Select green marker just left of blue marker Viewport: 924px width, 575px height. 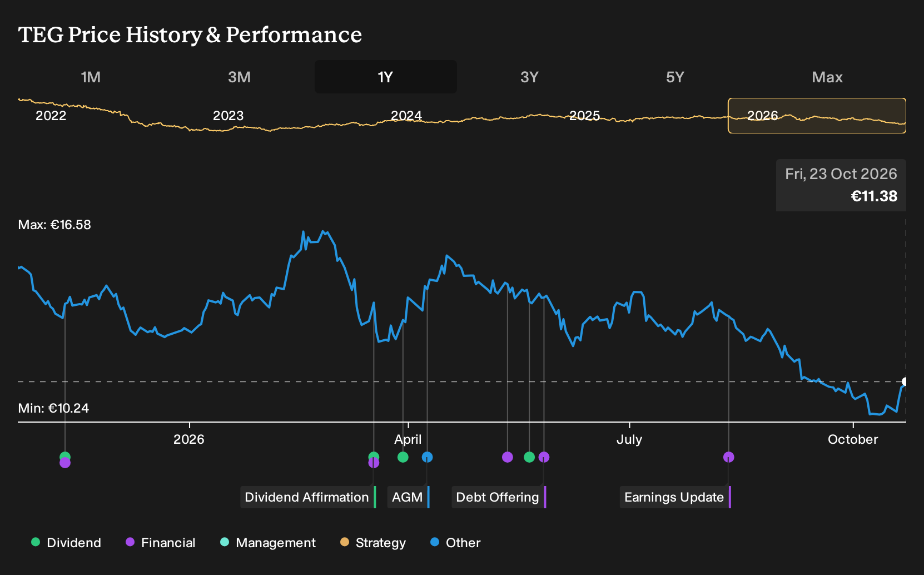[403, 457]
